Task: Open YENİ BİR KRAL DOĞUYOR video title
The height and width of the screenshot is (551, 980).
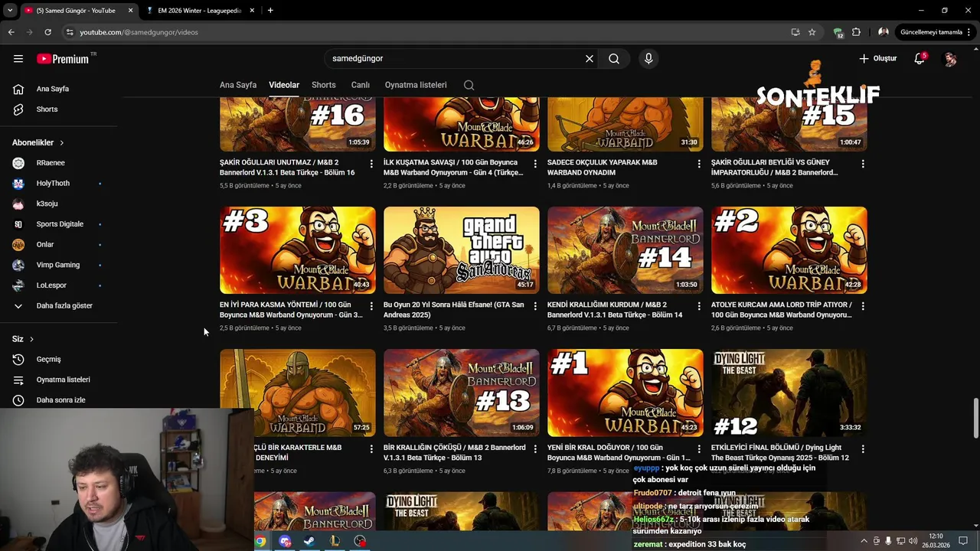Action: tap(619, 452)
